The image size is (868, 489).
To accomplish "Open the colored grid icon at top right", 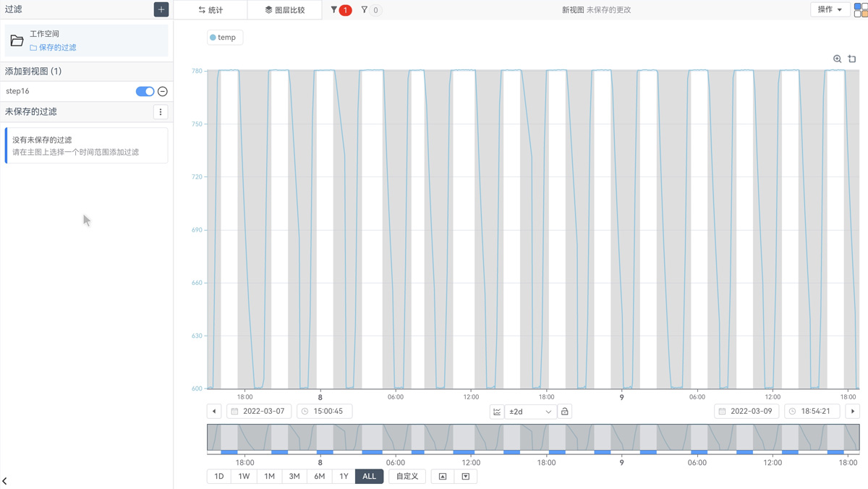I will click(861, 9).
